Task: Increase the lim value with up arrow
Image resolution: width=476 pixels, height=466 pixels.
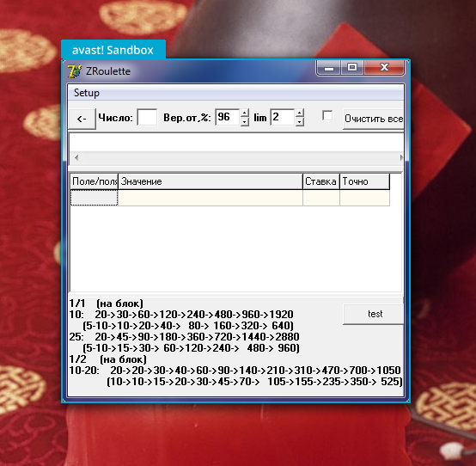Action: pos(299,113)
